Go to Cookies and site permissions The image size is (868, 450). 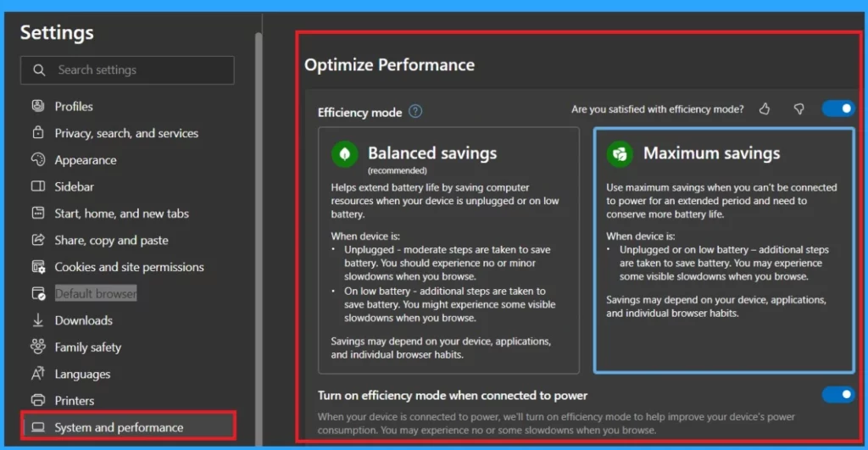129,267
